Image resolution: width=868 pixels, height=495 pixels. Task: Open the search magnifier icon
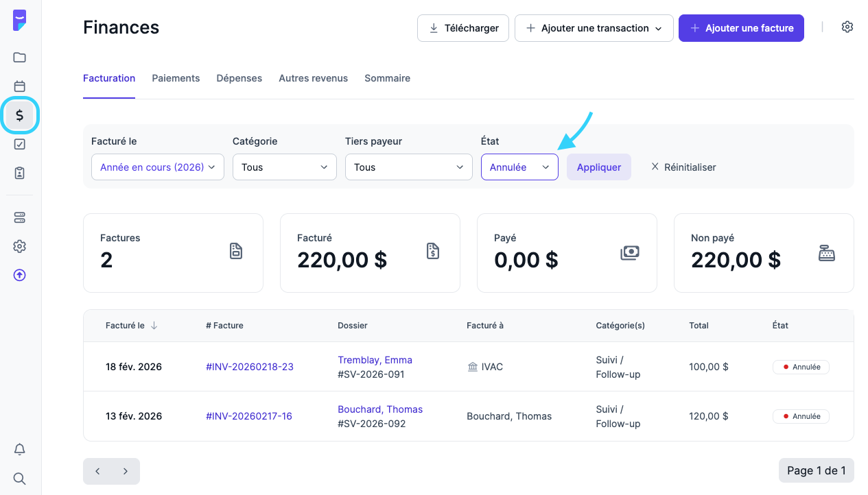tap(20, 479)
